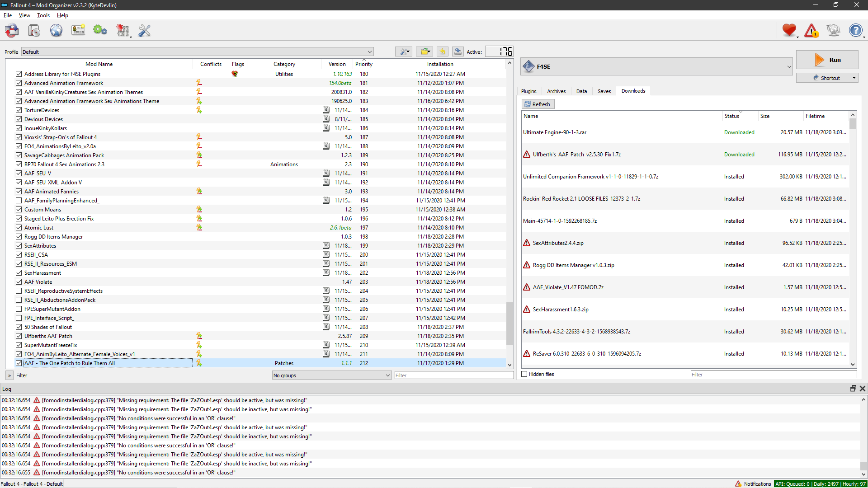Open the No groups dropdown
Viewport: 868px width, 488px height.
[332, 375]
